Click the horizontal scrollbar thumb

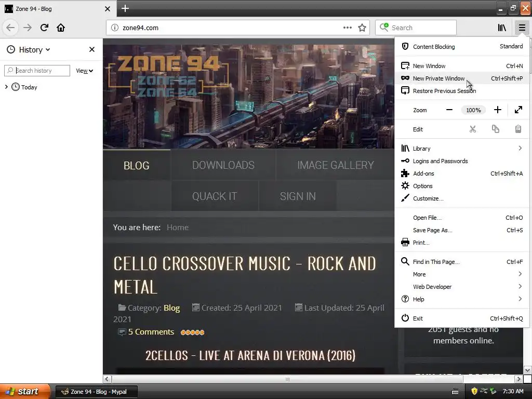tap(287, 379)
